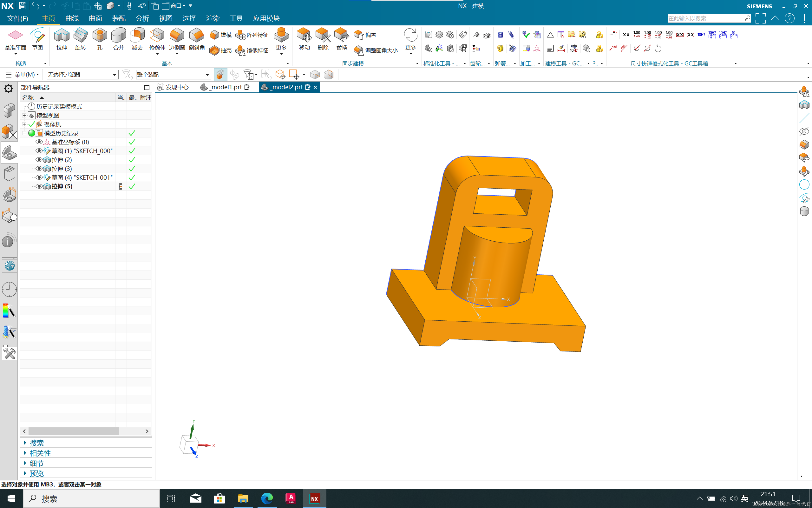Click Resize Blend (调整圆角大小) tool
The height and width of the screenshot is (508, 812).
376,50
